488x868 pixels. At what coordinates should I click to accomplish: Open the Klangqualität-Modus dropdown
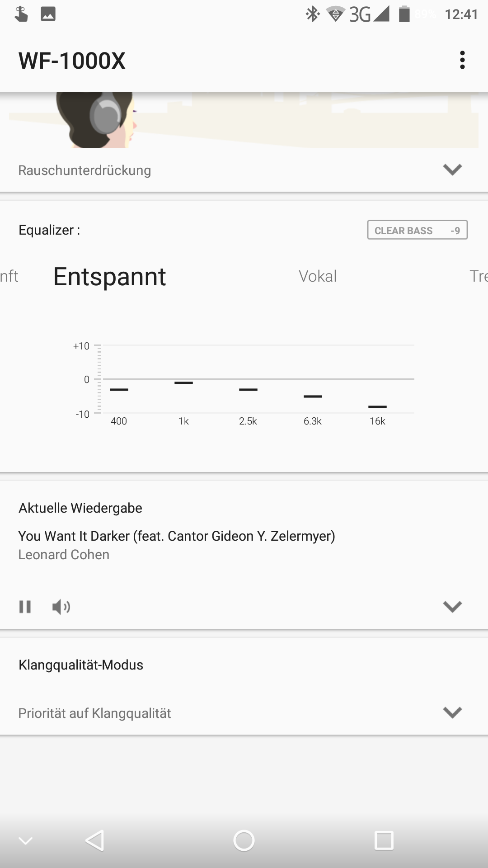452,712
